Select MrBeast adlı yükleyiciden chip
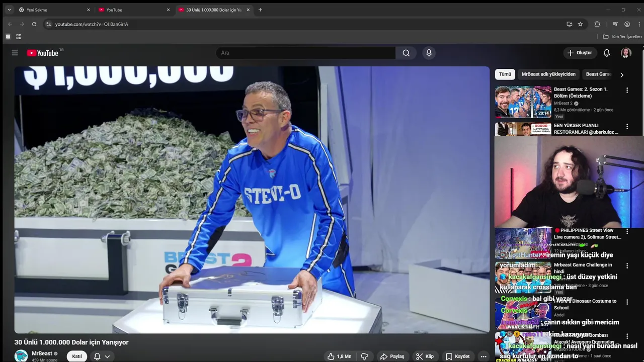Image resolution: width=644 pixels, height=362 pixels. pos(548,74)
